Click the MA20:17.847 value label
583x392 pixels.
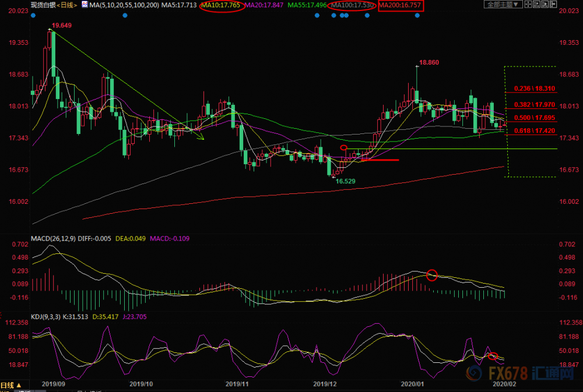(264, 5)
